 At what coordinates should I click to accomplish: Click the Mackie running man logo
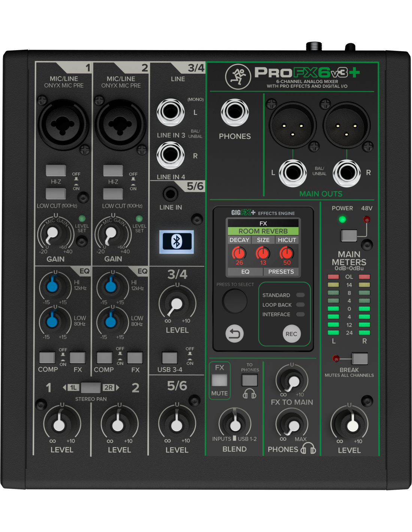pos(238,76)
